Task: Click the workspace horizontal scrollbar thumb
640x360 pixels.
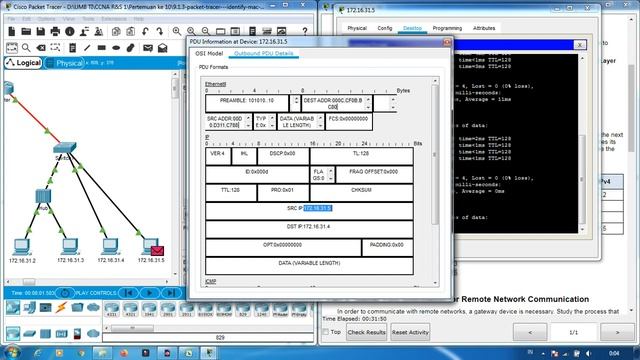Action: coord(29,282)
